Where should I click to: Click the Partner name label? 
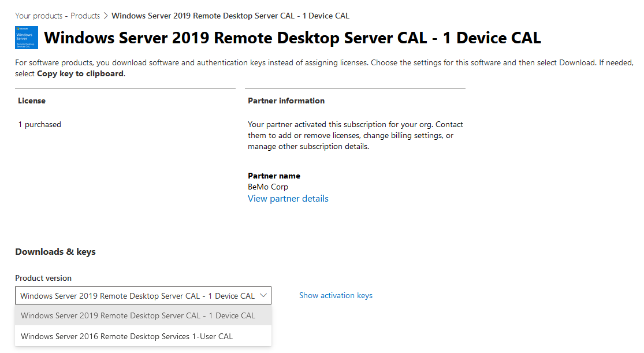[274, 176]
